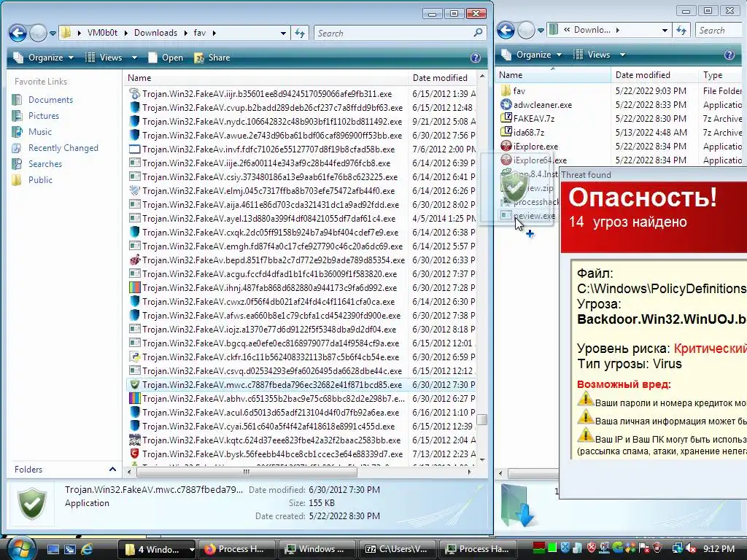Open address dropdown in Downloads window
Image resolution: width=747 pixels, height=560 pixels.
point(665,31)
